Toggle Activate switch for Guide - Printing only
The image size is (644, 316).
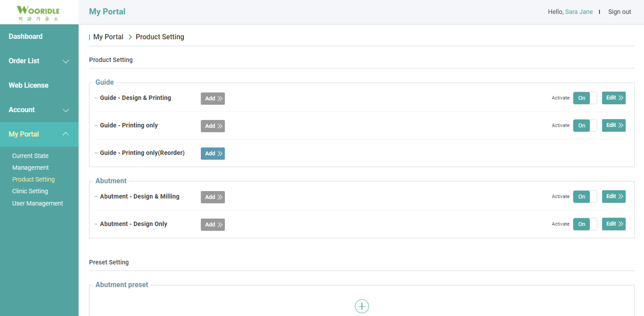coord(585,125)
